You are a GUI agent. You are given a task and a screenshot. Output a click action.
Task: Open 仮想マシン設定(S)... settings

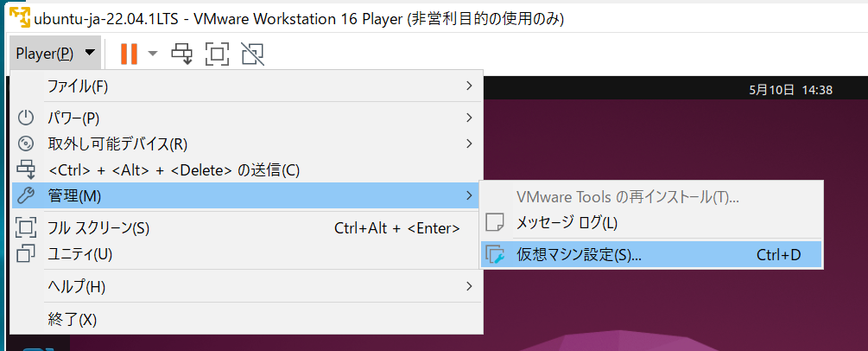click(x=651, y=254)
